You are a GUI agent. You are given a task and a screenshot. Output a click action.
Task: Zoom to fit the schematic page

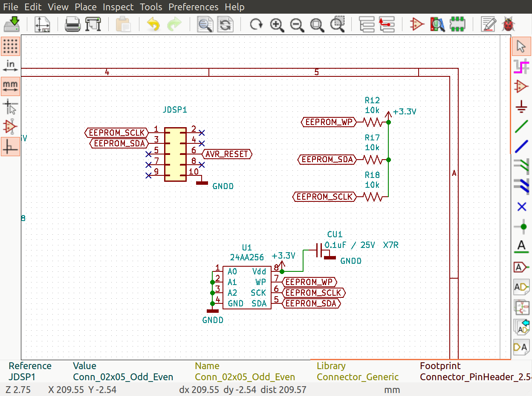317,24
